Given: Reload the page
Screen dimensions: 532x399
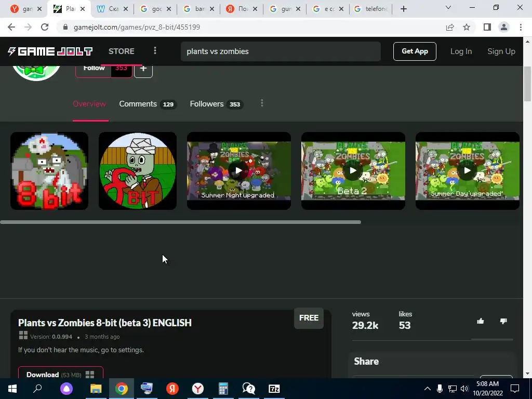Looking at the screenshot, I should [x=45, y=27].
